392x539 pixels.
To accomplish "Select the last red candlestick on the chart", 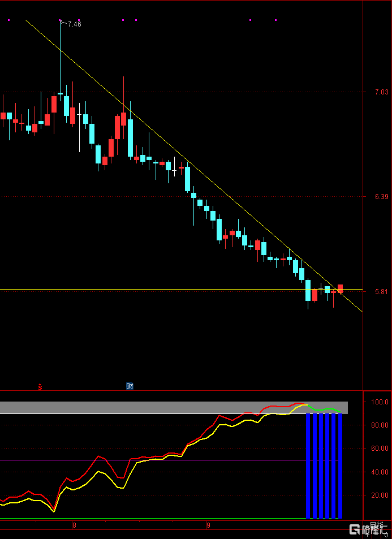I will point(340,288).
